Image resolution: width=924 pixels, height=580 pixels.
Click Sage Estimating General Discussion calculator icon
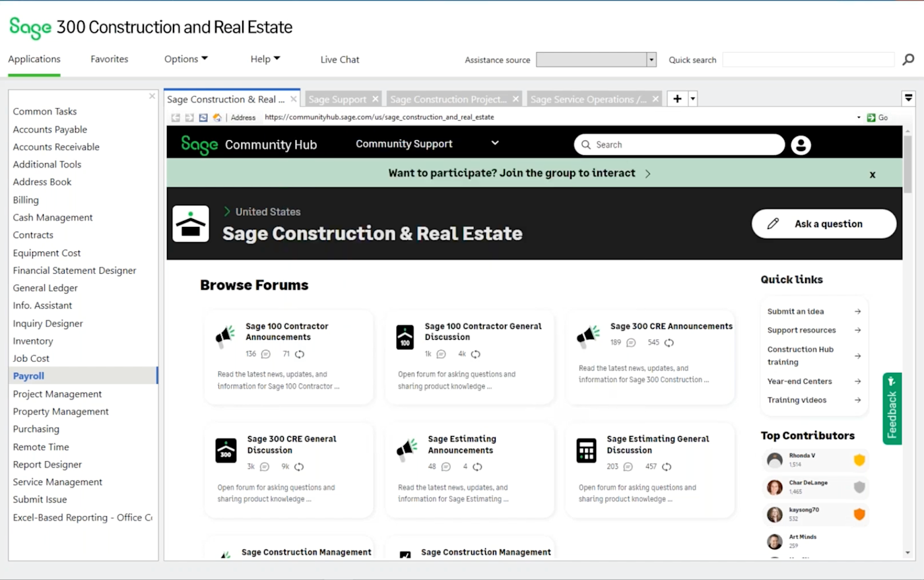click(586, 451)
